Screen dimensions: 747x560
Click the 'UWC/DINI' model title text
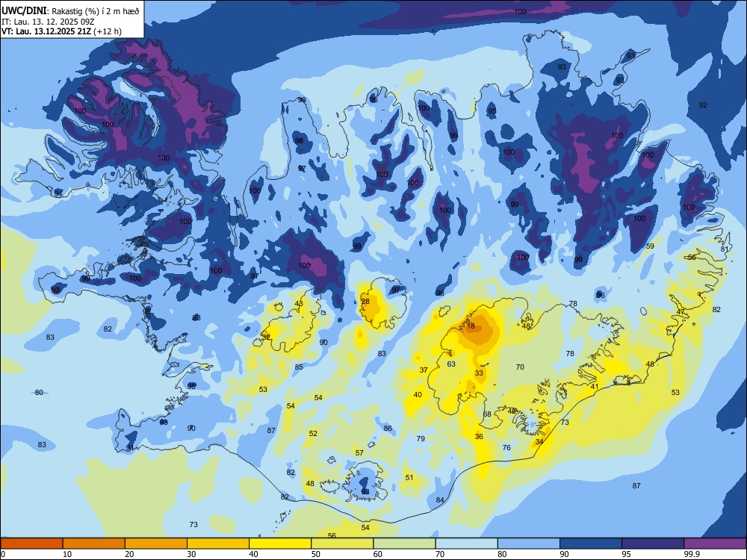[x=24, y=11]
